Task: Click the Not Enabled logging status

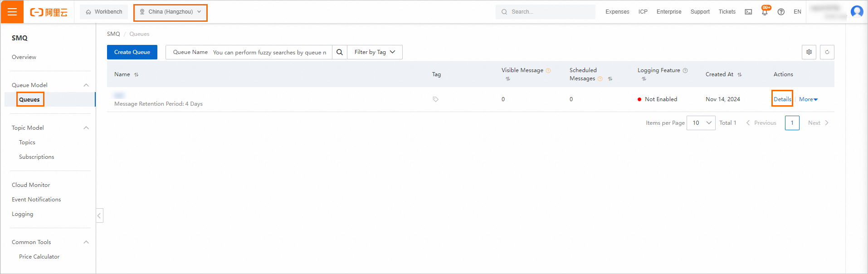Action: click(658, 99)
